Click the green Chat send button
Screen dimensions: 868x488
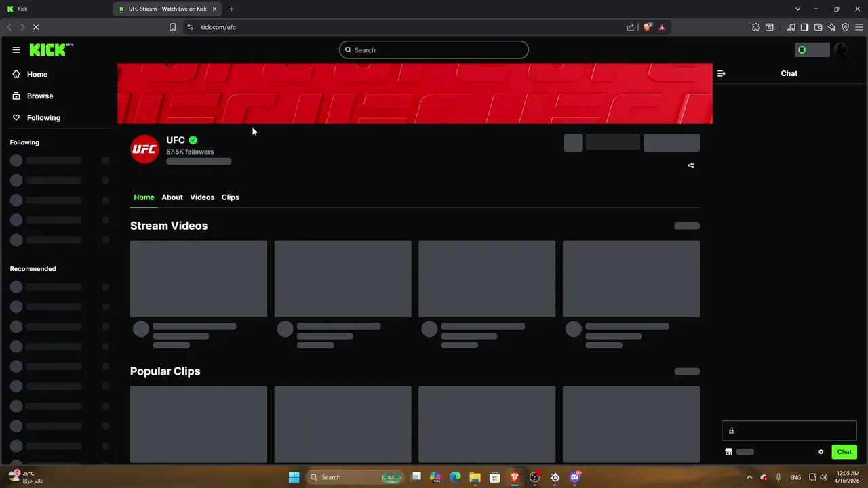click(844, 452)
